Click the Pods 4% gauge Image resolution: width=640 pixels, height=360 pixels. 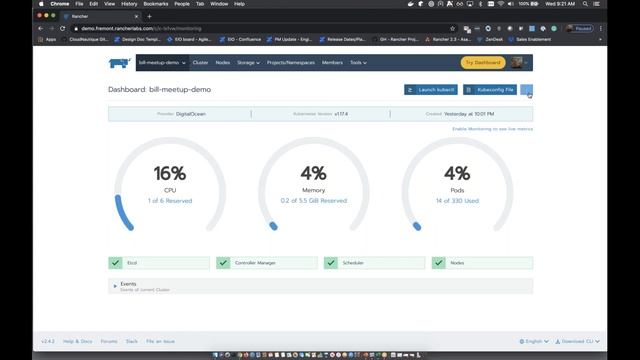[457, 184]
